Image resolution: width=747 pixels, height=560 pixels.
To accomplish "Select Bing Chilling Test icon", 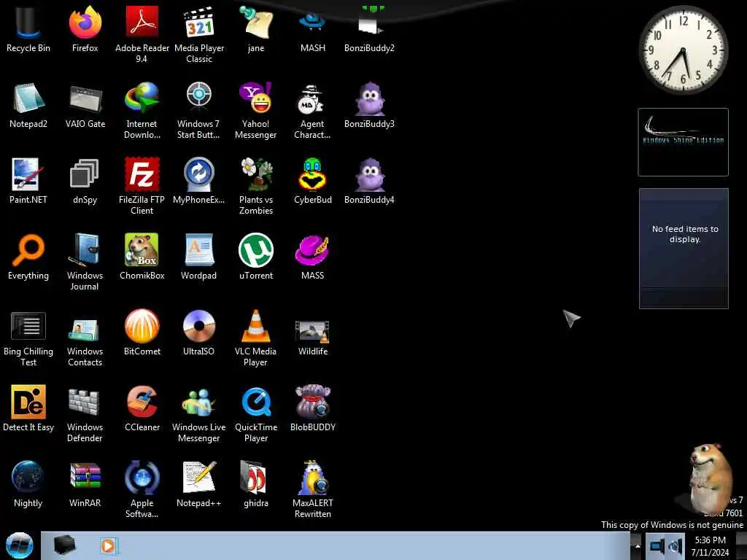I will tap(28, 338).
